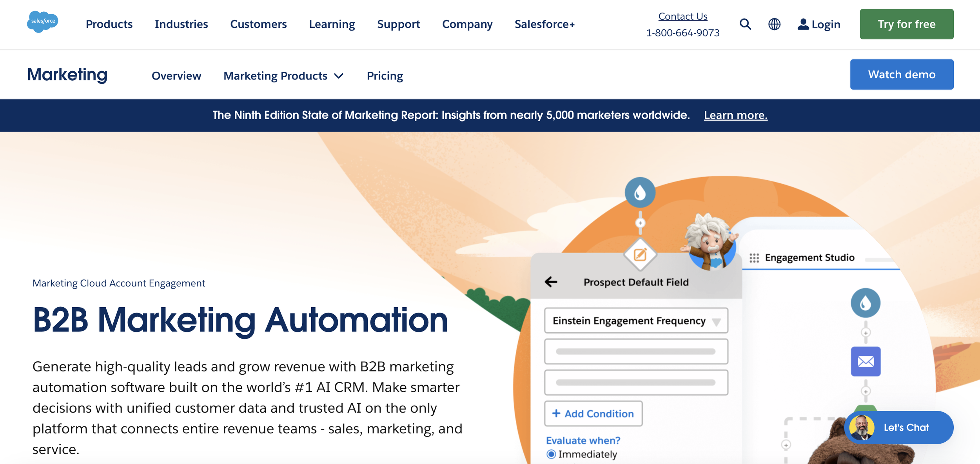Click the first empty field under Einstein Engagement Frequency
Image resolution: width=980 pixels, height=464 pixels.
pyautogui.click(x=636, y=352)
